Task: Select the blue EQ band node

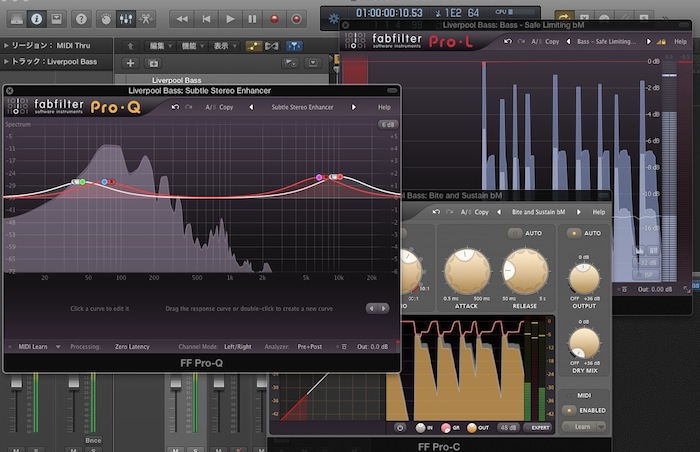Action: tap(104, 182)
